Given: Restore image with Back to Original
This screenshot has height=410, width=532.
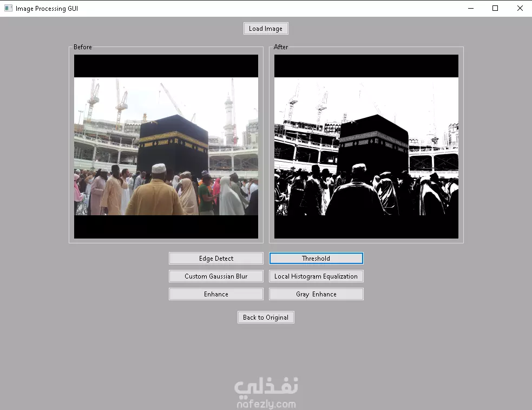Looking at the screenshot, I should coord(266,318).
